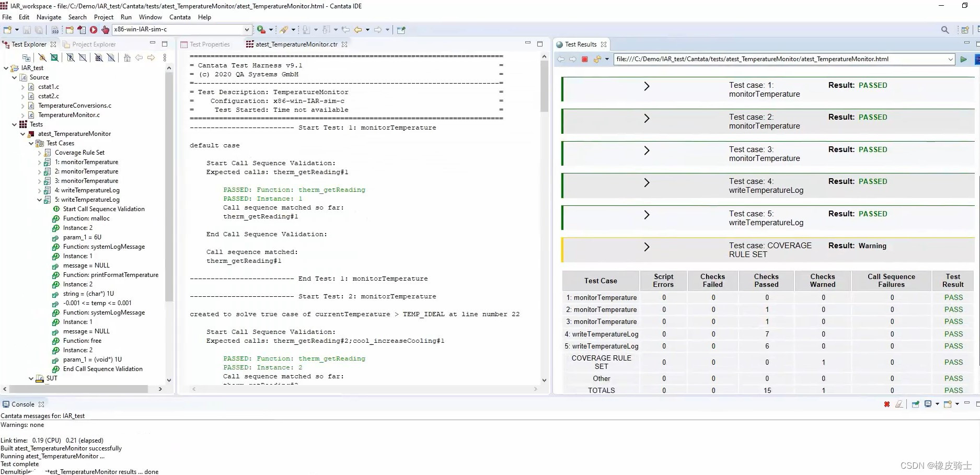Close the Test Results tab
The image size is (980, 475).
point(604,44)
